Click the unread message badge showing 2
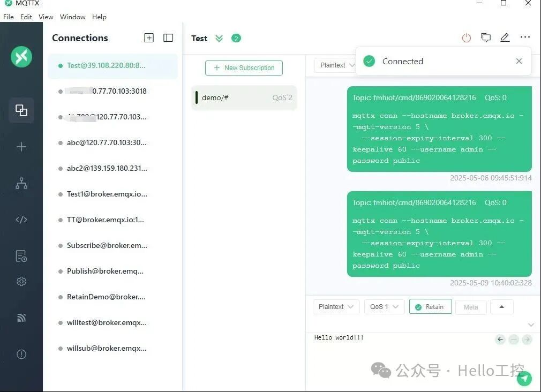 coord(236,39)
